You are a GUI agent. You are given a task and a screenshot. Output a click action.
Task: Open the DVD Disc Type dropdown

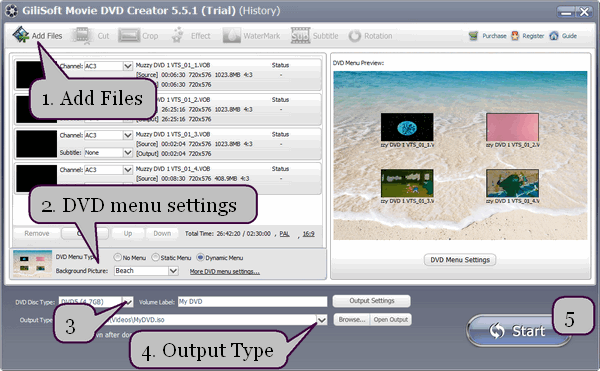[x=128, y=302]
